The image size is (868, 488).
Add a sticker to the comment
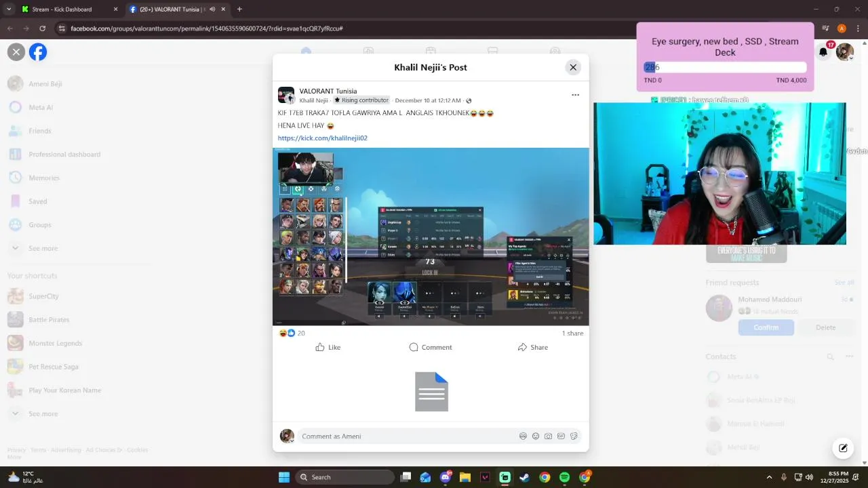(574, 436)
